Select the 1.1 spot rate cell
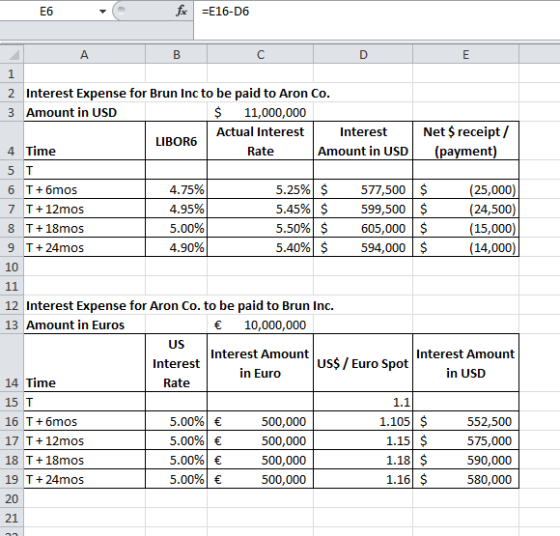560x536 pixels. [x=363, y=402]
